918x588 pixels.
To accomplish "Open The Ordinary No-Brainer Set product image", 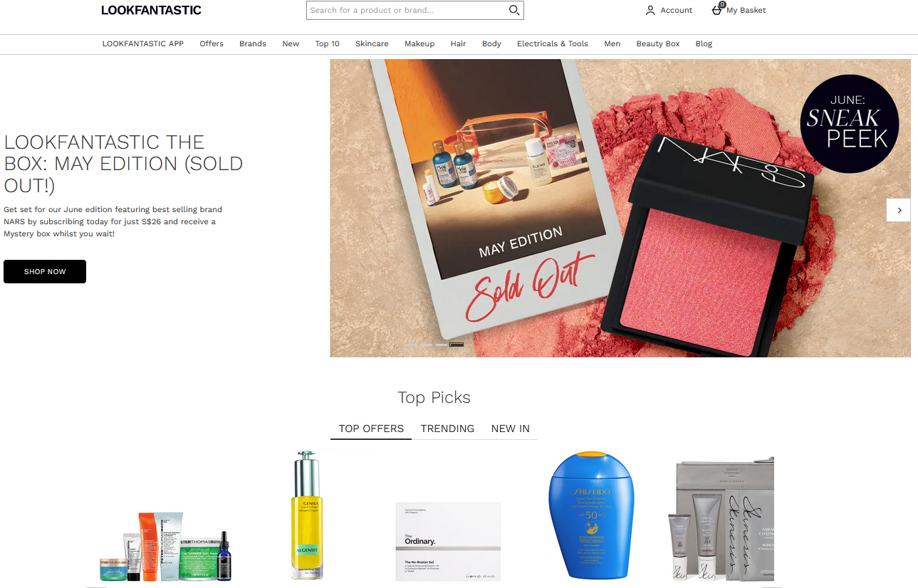I will coord(448,542).
